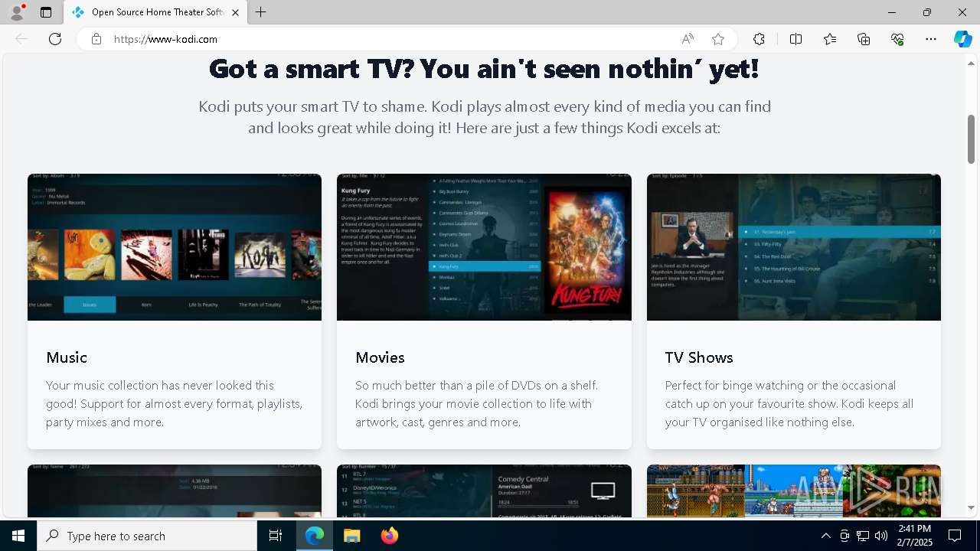
Task: Open the network status icon
Action: coord(862,536)
